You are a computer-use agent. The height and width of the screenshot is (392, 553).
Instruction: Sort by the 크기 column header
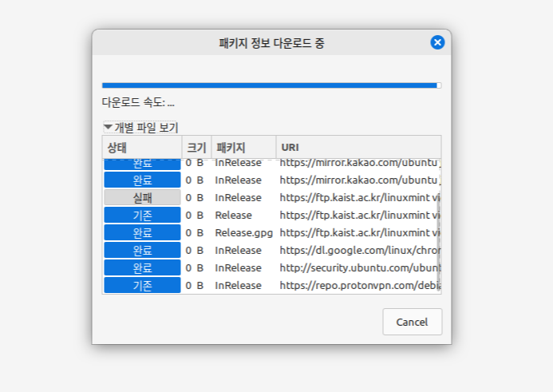[197, 148]
